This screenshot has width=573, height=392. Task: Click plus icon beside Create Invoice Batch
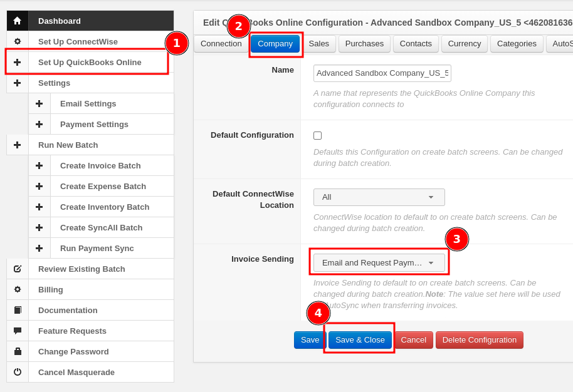[x=39, y=166]
